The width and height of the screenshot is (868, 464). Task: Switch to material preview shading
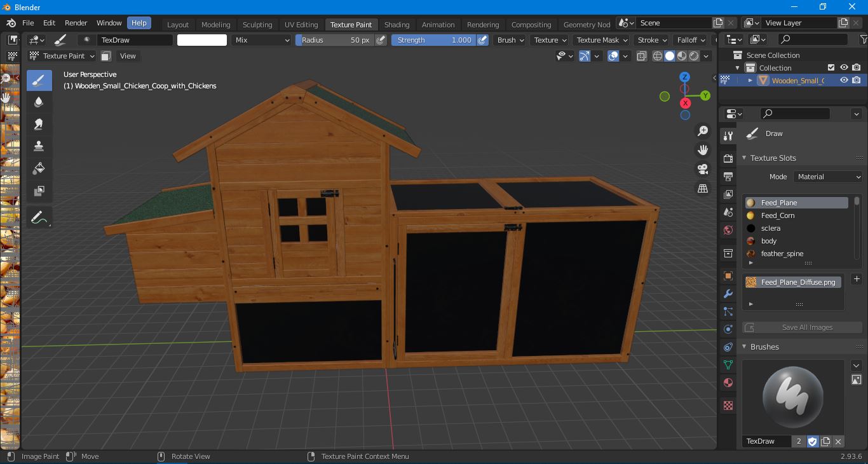(x=682, y=56)
